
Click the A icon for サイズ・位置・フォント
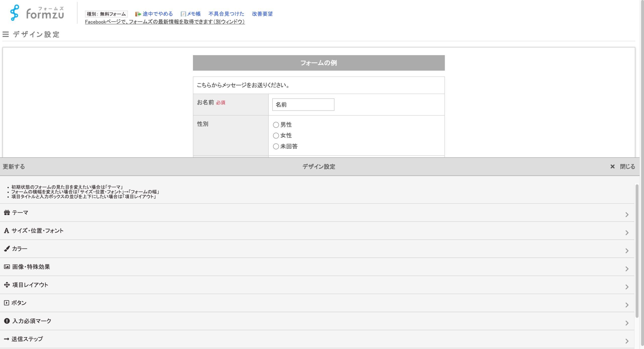[6, 230]
